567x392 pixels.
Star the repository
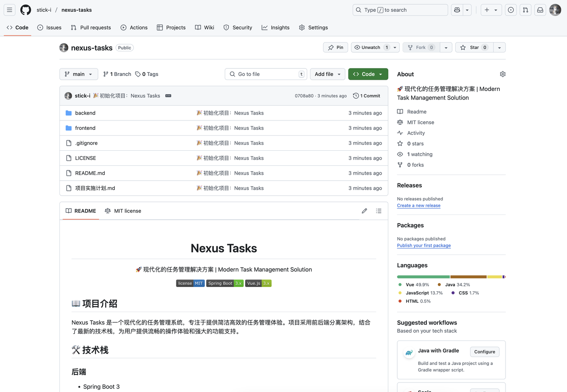pos(474,47)
